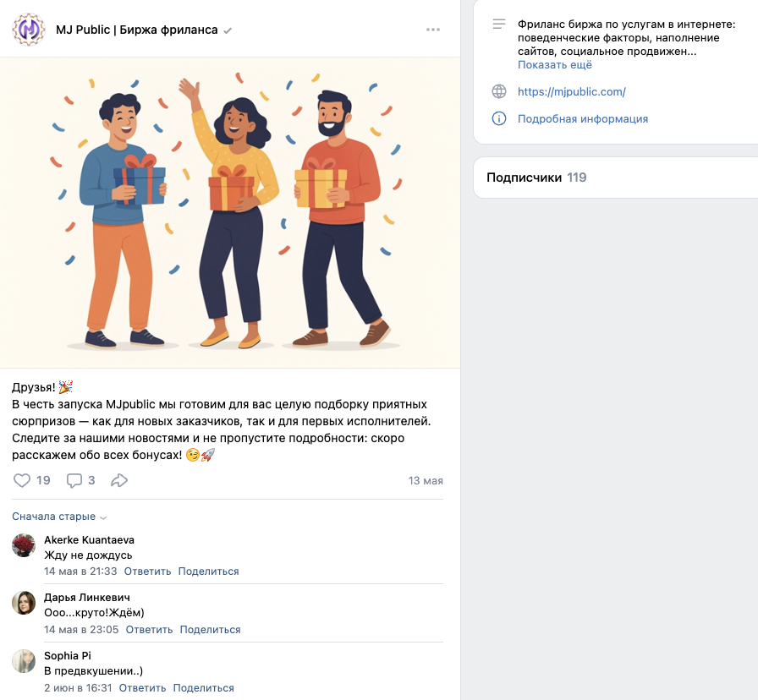
Task: Share the post using the arrow icon
Action: point(119,479)
